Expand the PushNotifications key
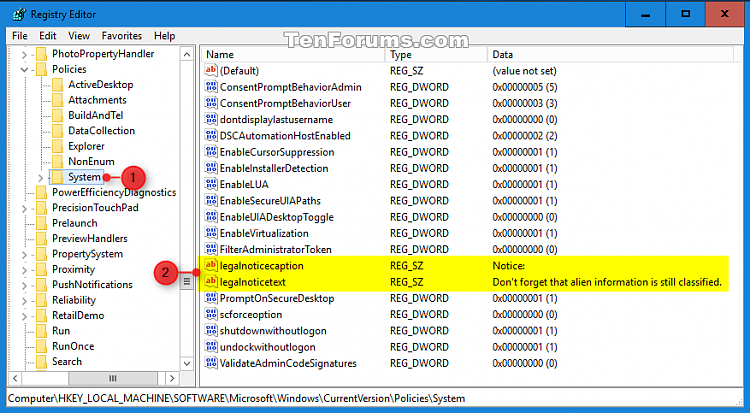The image size is (750, 413). (24, 285)
